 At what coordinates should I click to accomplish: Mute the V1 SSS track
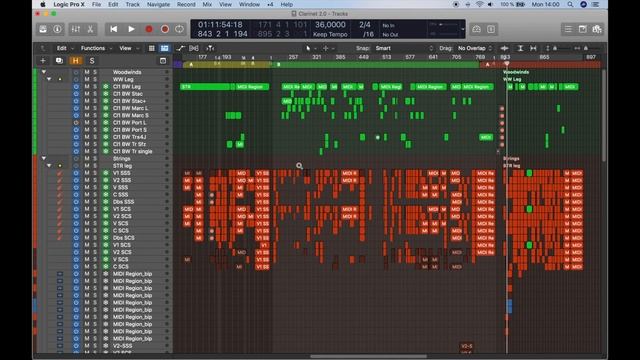[x=87, y=173]
